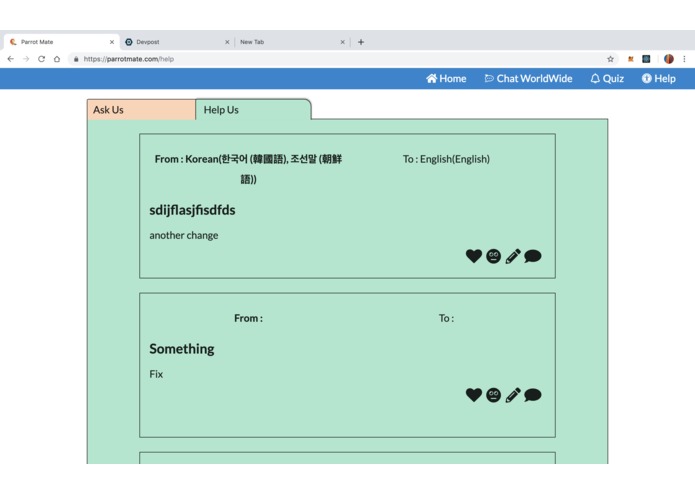The image size is (695, 494).
Task: Select the Help Us tab
Action: coord(253,110)
